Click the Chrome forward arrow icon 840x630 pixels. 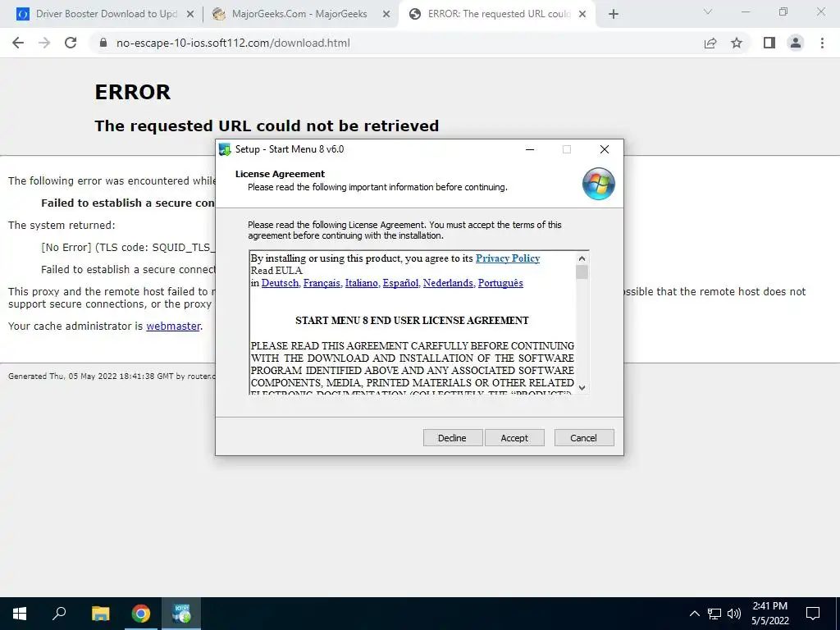(44, 43)
